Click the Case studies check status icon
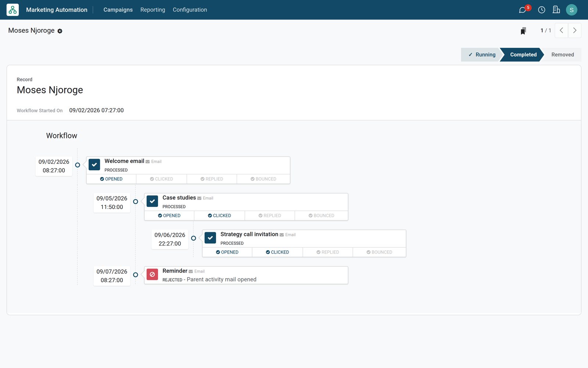Image resolution: width=588 pixels, height=368 pixels. (x=152, y=201)
